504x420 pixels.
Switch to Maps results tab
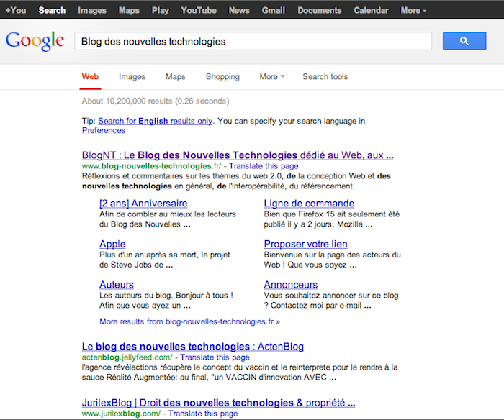pyautogui.click(x=176, y=76)
